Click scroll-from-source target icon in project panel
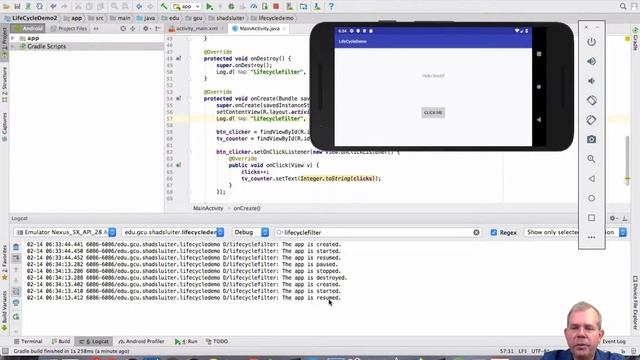This screenshot has height=360, width=640. [123, 29]
